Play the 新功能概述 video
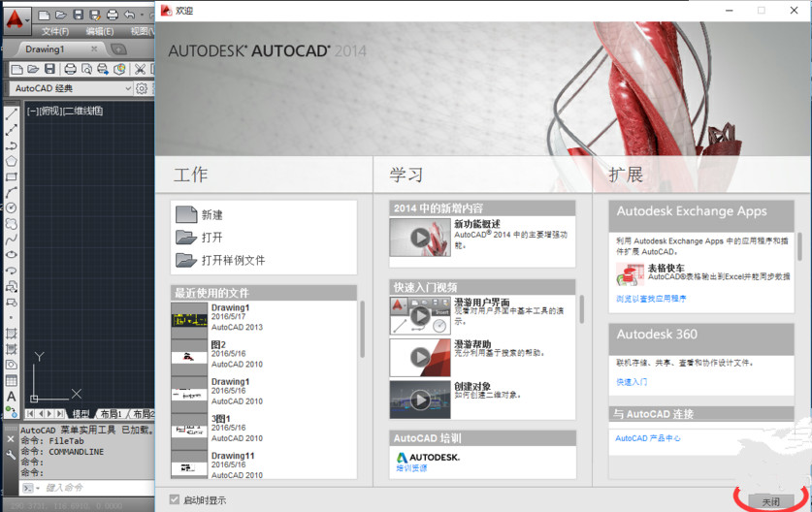 click(420, 238)
